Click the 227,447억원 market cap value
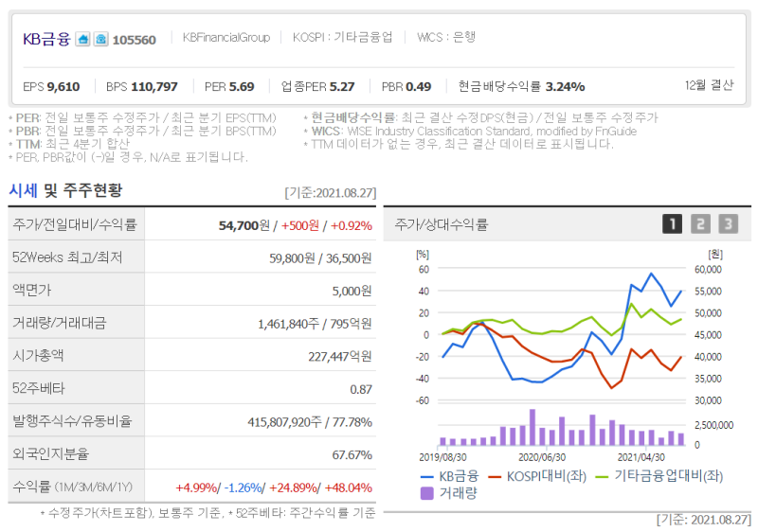 point(340,357)
